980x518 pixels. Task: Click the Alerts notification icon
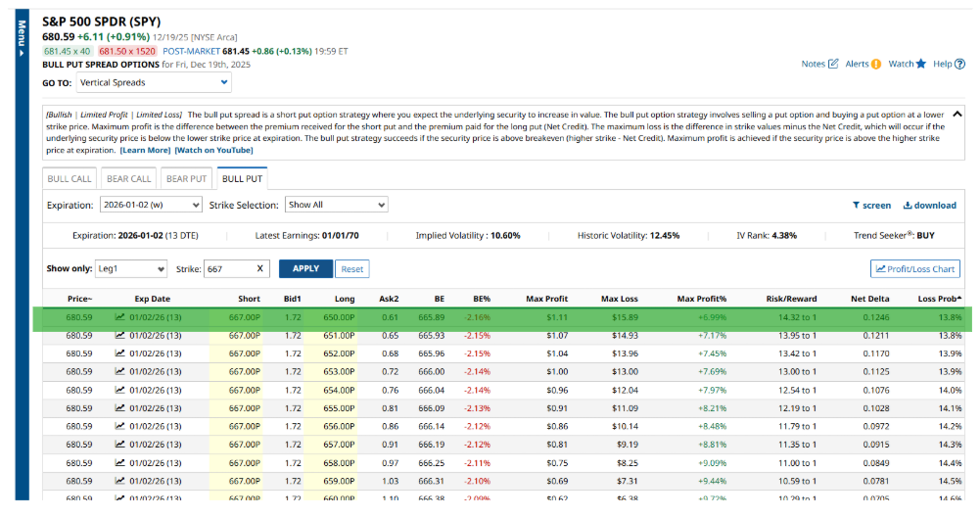pos(876,64)
